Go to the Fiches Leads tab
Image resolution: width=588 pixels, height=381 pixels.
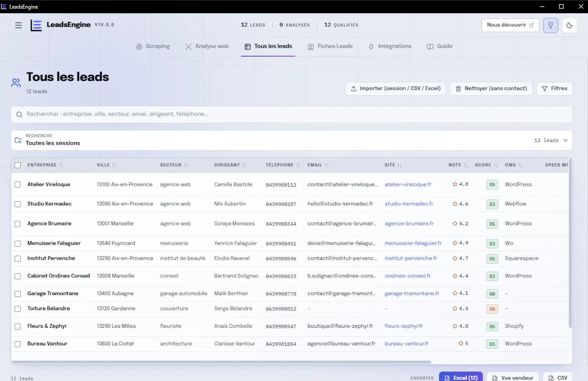pyautogui.click(x=330, y=46)
